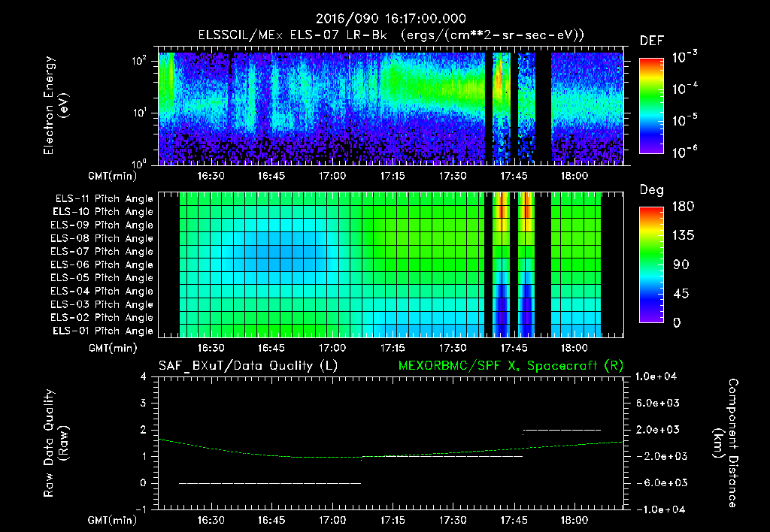Click the 180 degree scale value
This screenshot has width=770, height=532.
683,207
